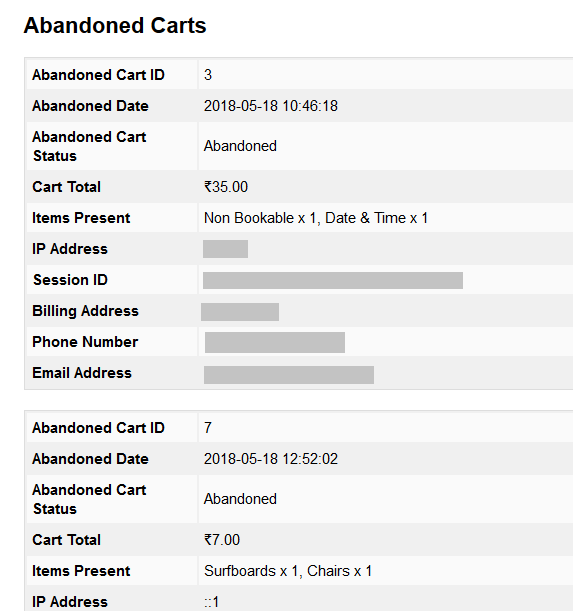Click the redacted IP address of cart 3
Viewport: 573px width, 611px height.
pos(225,249)
